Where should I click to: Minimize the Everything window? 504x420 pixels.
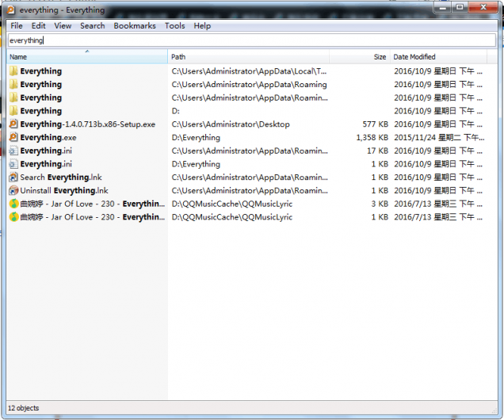point(443,7)
